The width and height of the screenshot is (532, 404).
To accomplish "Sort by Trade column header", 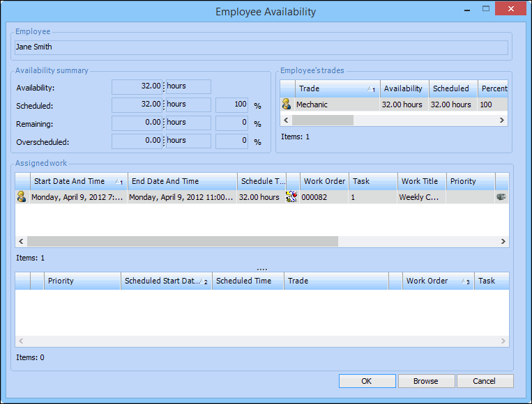I will click(337, 88).
